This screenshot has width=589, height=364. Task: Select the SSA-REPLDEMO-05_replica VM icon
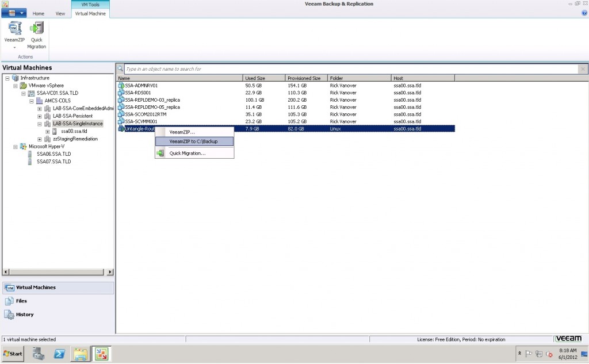[121, 107]
